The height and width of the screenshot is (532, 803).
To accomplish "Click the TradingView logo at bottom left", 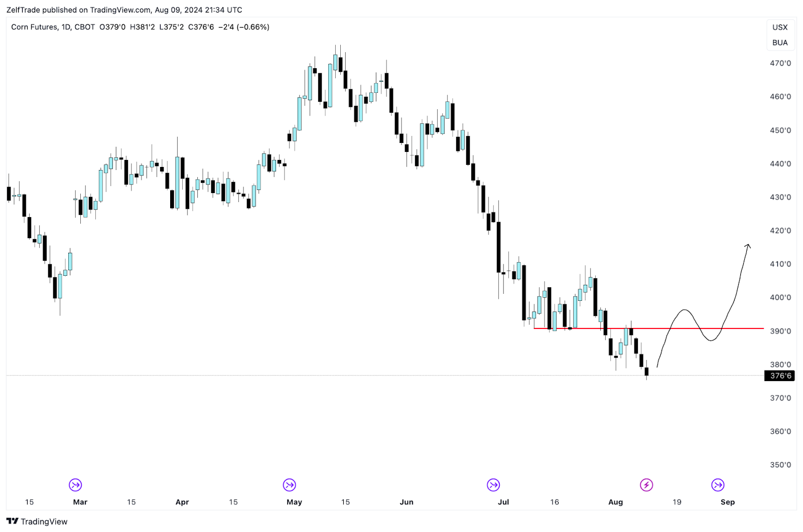I will [x=37, y=521].
